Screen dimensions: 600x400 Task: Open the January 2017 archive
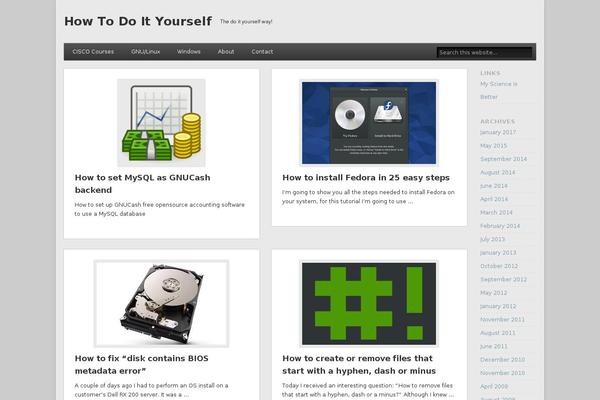498,132
